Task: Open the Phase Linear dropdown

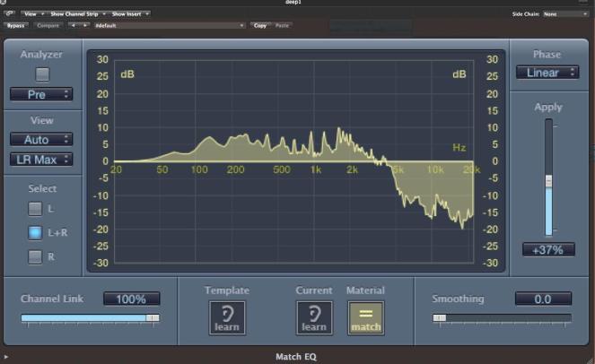Action: click(547, 73)
